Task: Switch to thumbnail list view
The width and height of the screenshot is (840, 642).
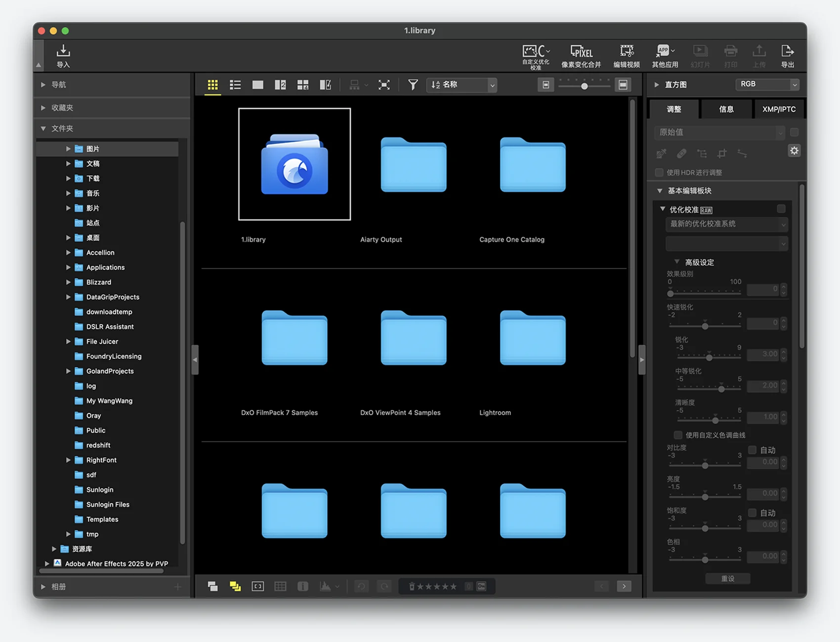Action: coord(235,85)
